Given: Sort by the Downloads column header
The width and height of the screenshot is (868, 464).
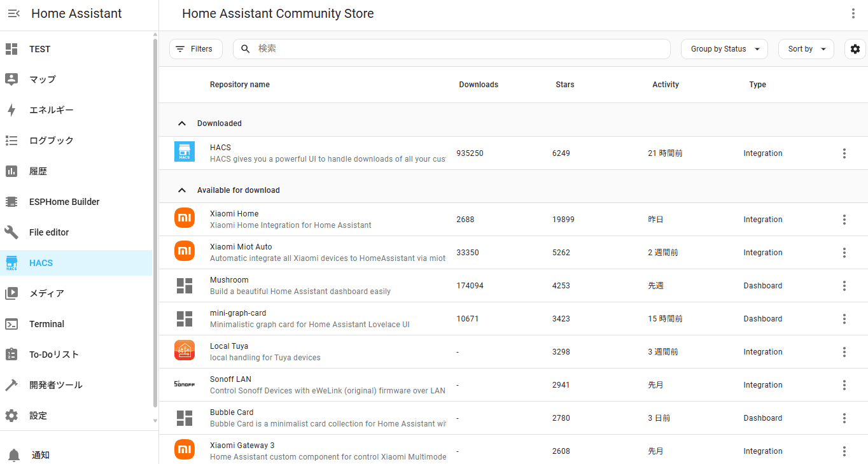Looking at the screenshot, I should pos(479,85).
